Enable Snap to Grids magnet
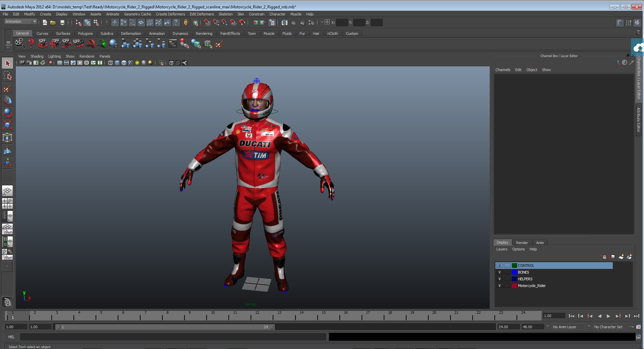644x349 pixels. pos(207,22)
